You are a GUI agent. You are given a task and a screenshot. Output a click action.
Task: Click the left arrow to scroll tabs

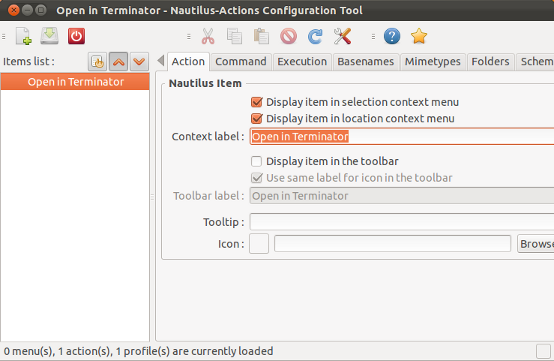click(161, 61)
